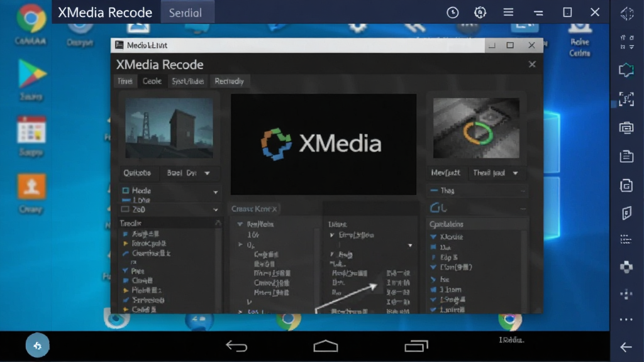Click the copy pages icon in the right sidebar

click(626, 185)
